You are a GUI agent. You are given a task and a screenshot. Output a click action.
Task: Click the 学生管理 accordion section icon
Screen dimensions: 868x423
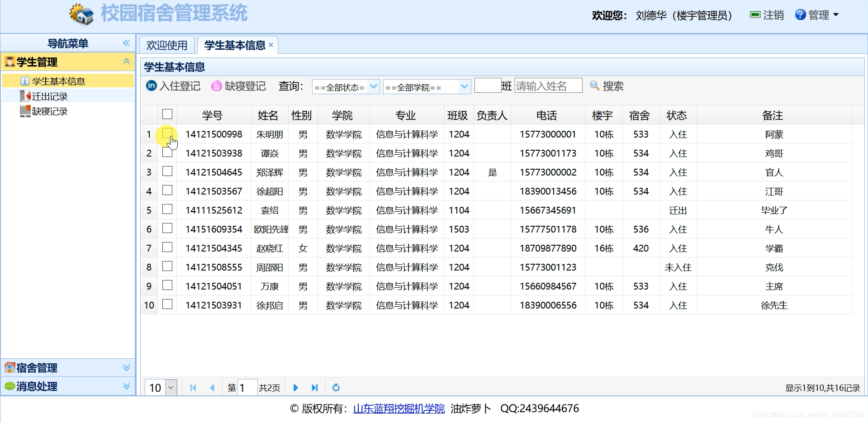pyautogui.click(x=10, y=62)
